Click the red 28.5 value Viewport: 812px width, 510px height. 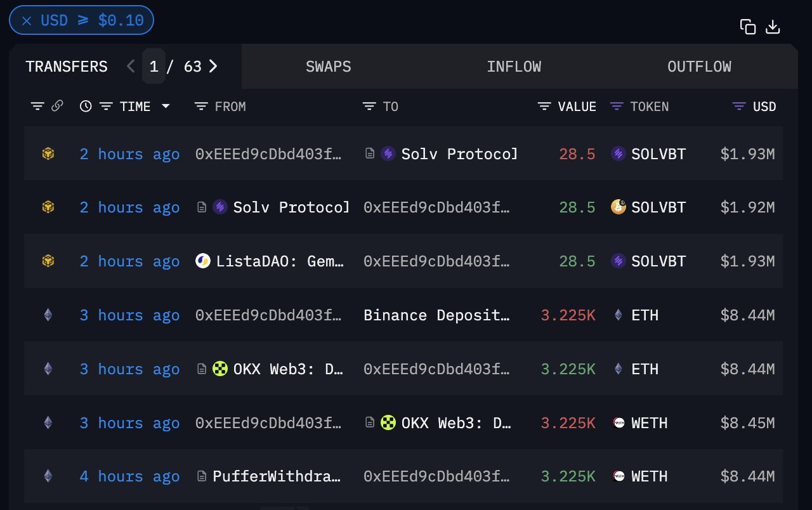(x=577, y=154)
